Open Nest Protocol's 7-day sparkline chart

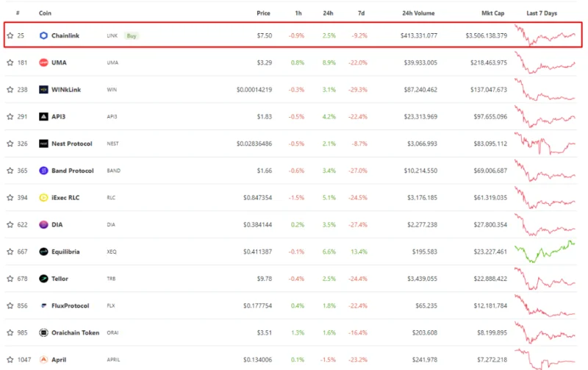pos(545,143)
